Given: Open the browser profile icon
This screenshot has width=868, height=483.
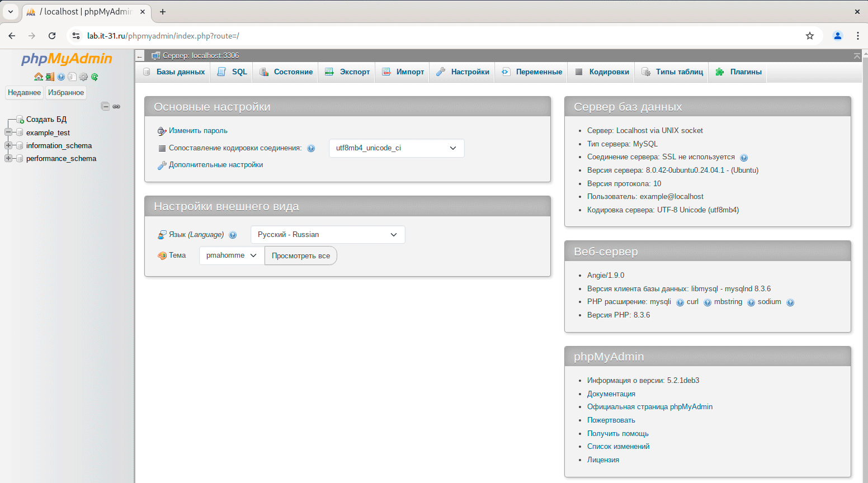Looking at the screenshot, I should tap(838, 36).
